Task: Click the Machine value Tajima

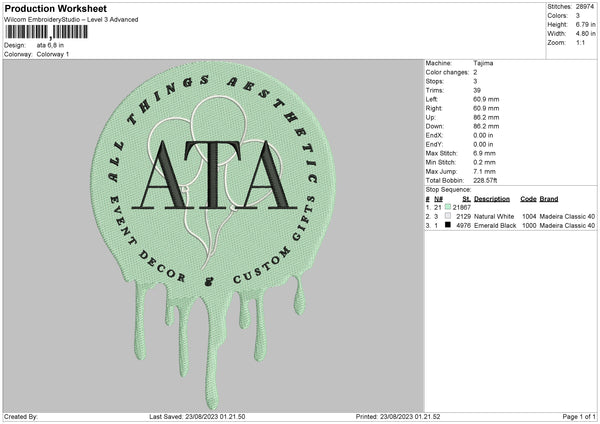Action: [x=483, y=63]
